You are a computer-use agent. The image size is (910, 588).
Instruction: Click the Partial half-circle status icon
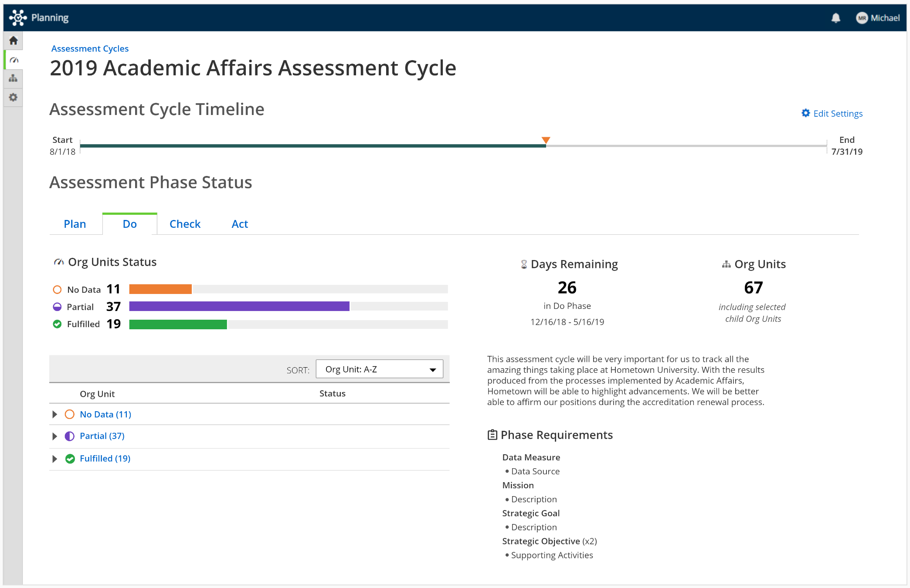pyautogui.click(x=57, y=307)
